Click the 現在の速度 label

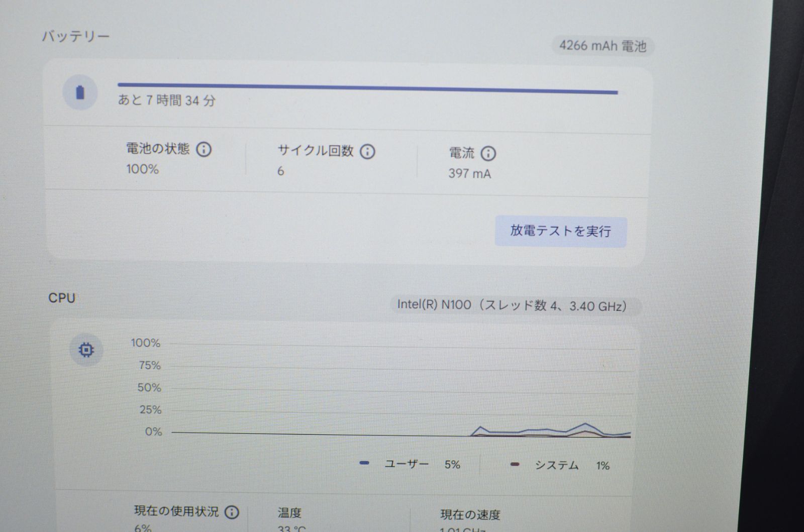[x=470, y=514]
